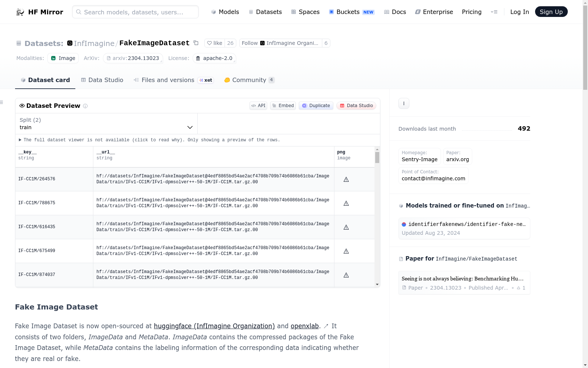Screen dimensions: 588x368
Task: Switch to the Data Studio tab
Action: [102, 80]
